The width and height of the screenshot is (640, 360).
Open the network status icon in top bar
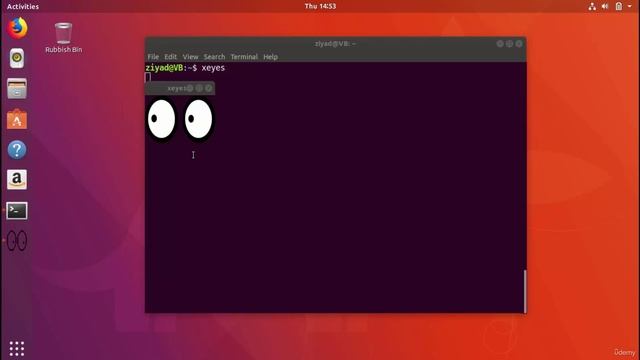(592, 6)
